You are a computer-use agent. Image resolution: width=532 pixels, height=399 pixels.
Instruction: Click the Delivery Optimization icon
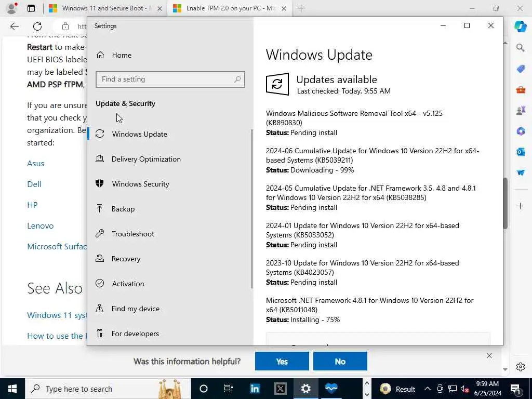pos(100,158)
